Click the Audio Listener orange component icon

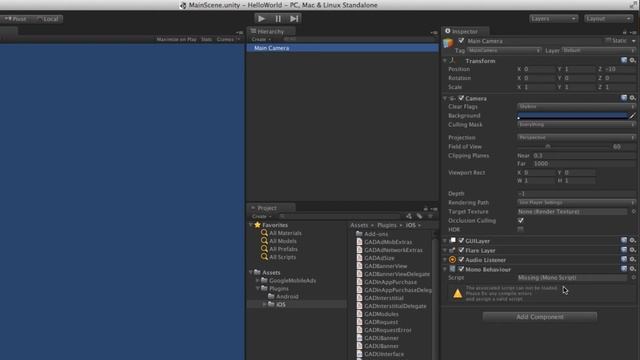coord(452,260)
